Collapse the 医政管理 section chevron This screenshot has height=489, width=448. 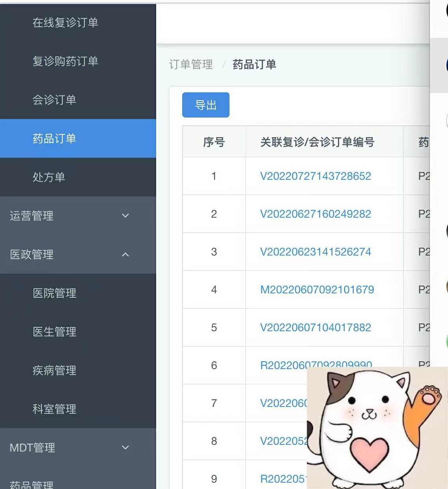pyautogui.click(x=125, y=254)
